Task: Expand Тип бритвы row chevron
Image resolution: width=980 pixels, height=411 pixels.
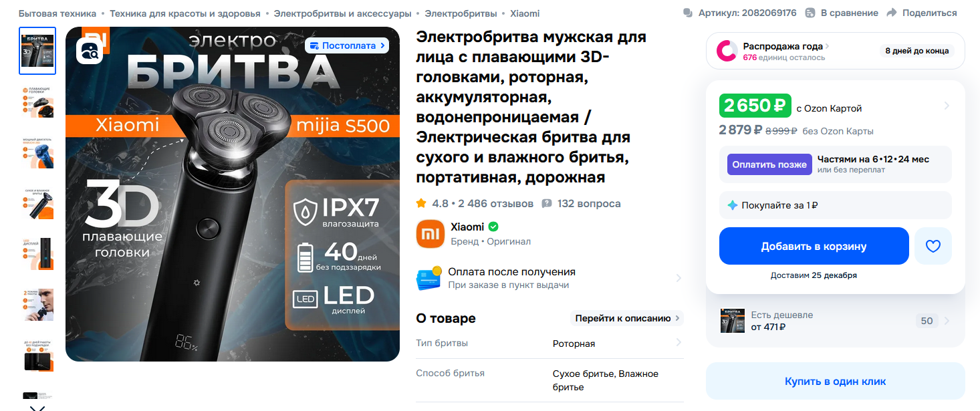Action: [679, 343]
